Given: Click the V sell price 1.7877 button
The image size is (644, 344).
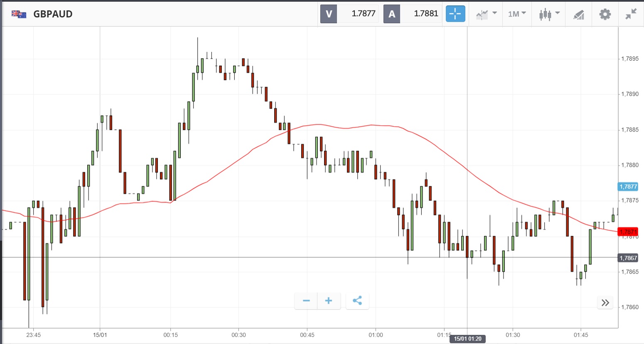Looking at the screenshot, I should pyautogui.click(x=350, y=14).
